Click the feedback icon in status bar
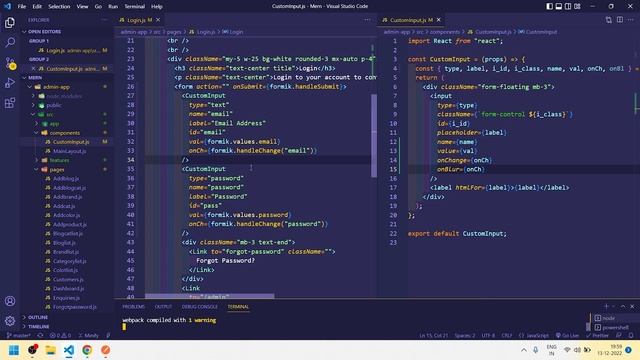 click(x=619, y=336)
